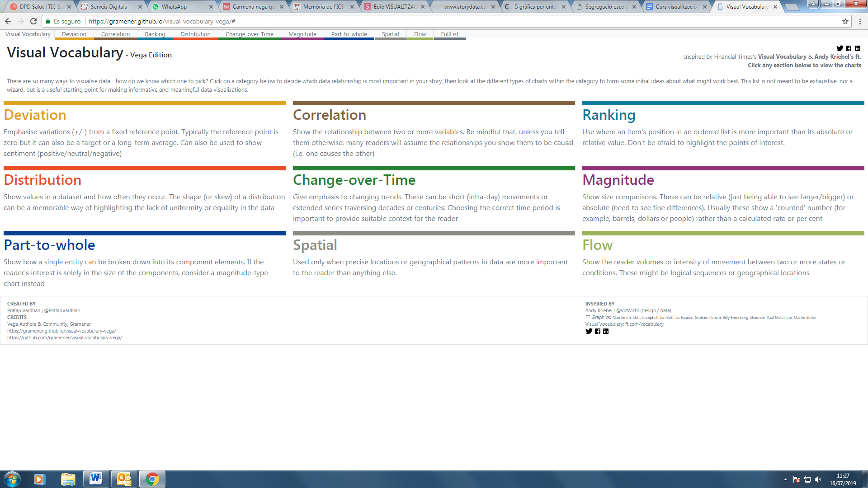
Task: Click the purple bar above Magnitude
Action: point(723,168)
